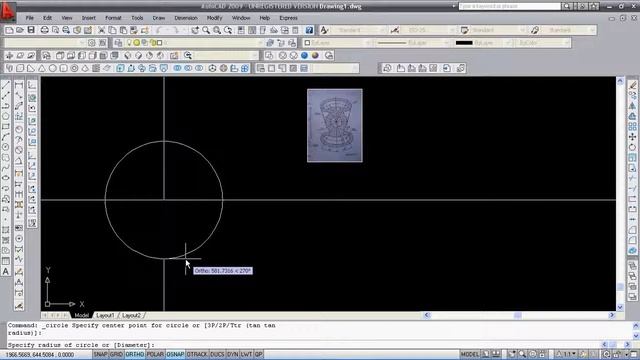Open the Modify menu

214,18
